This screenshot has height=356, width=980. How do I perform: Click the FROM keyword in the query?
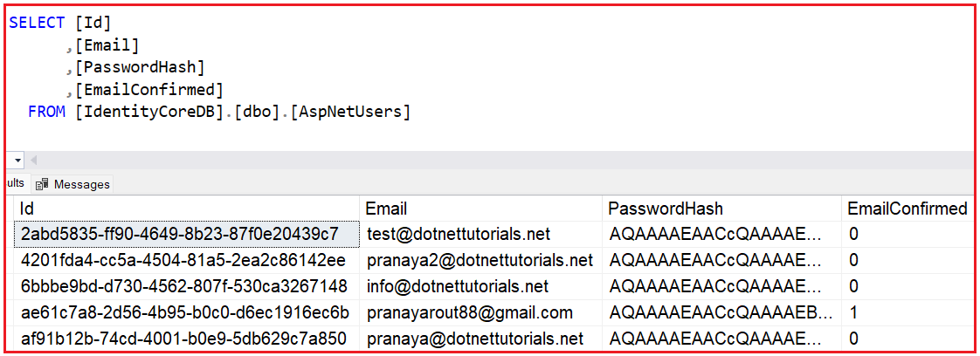tap(46, 113)
